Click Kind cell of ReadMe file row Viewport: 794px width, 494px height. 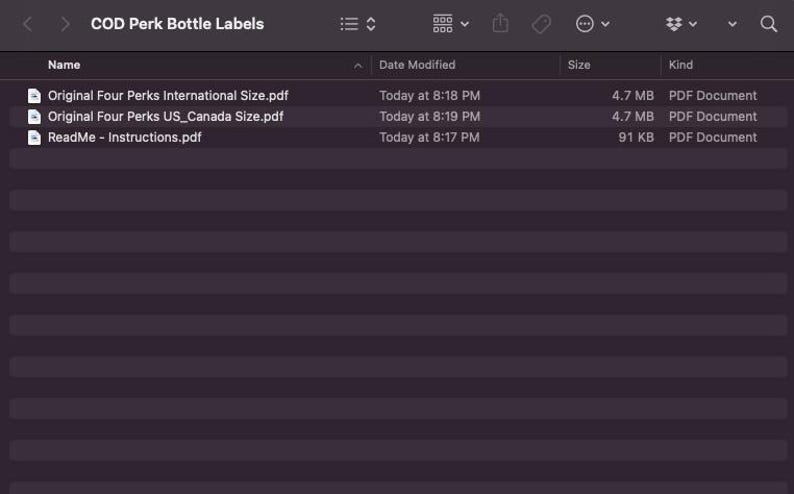pos(712,137)
